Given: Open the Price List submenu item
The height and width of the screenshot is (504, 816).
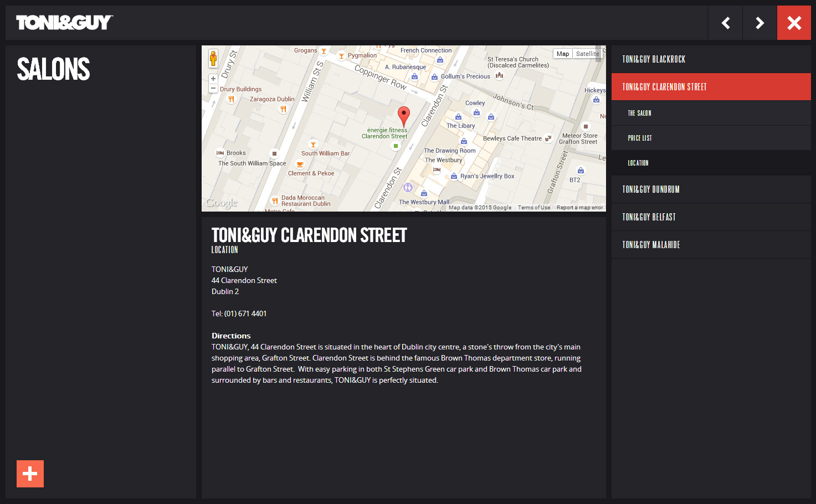Looking at the screenshot, I should [640, 138].
